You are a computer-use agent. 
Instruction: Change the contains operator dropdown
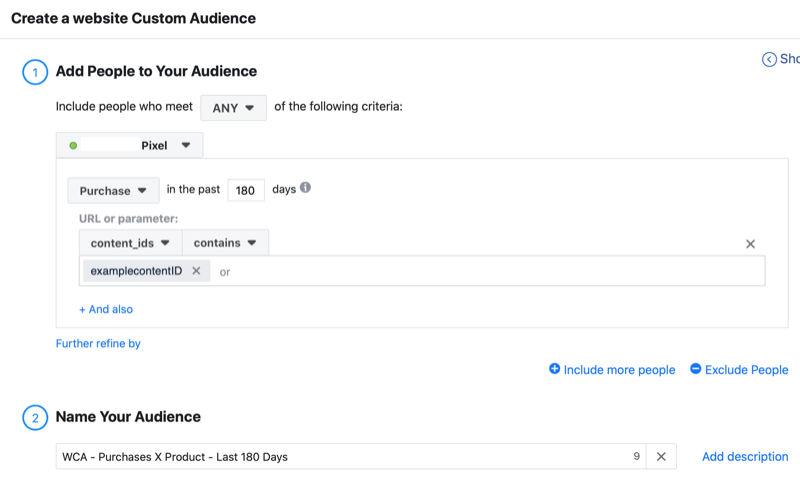pyautogui.click(x=225, y=243)
